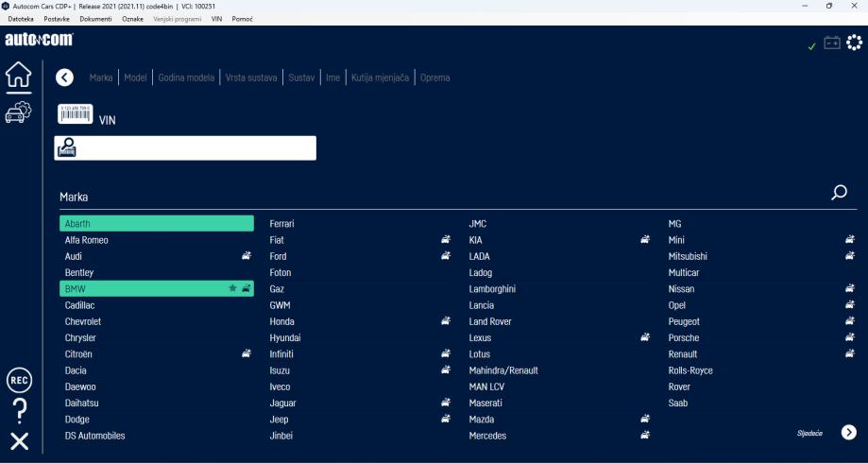Select the Oprema breadcrumb step
Image resolution: width=868 pixels, height=464 pixels.
435,77
